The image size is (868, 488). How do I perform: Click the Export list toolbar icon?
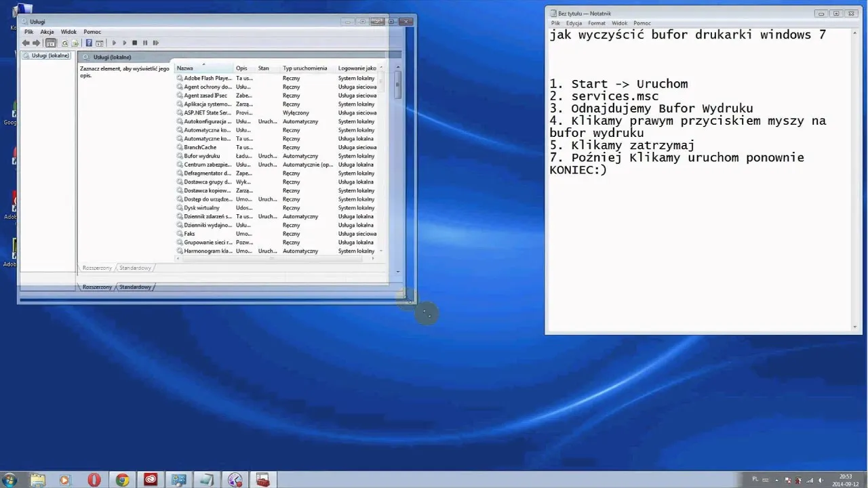pos(75,43)
